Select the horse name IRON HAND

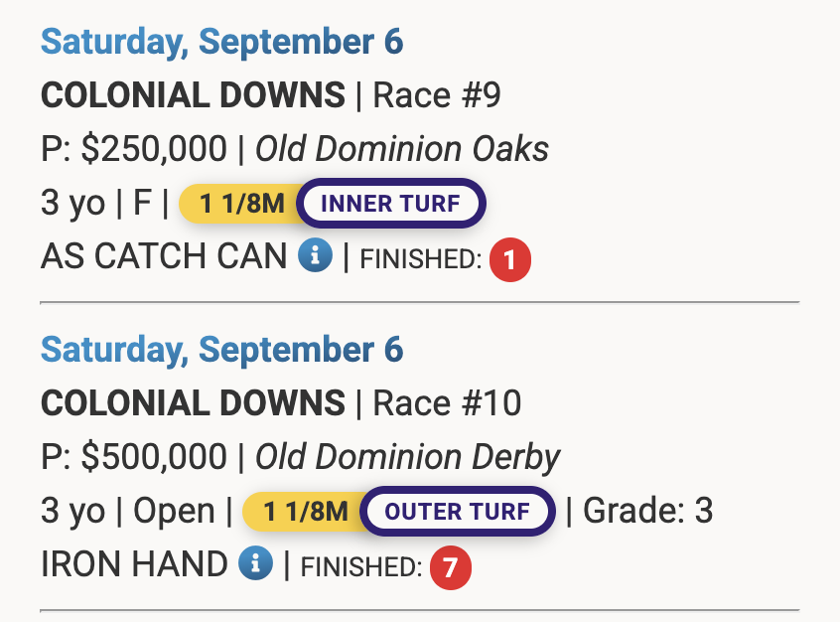(134, 564)
